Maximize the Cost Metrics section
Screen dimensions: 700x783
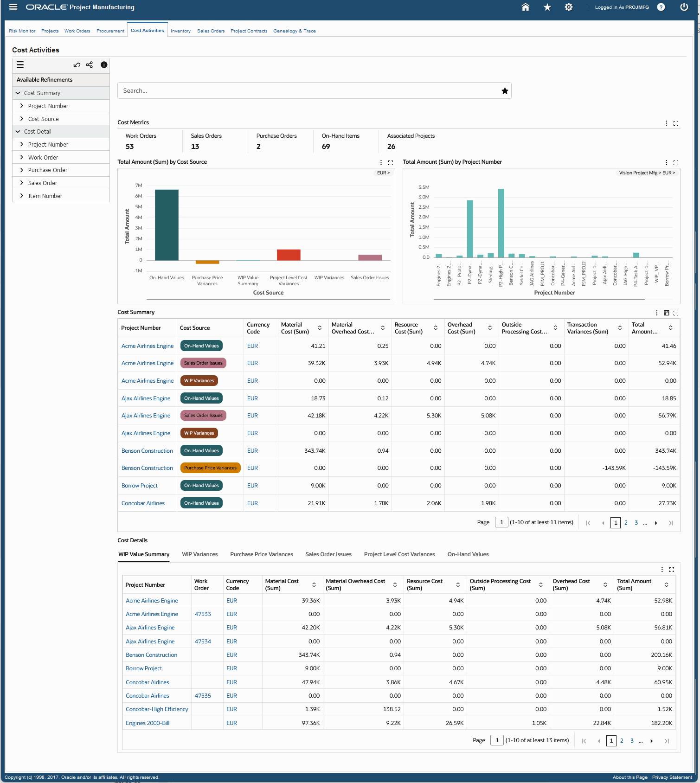[x=676, y=123]
